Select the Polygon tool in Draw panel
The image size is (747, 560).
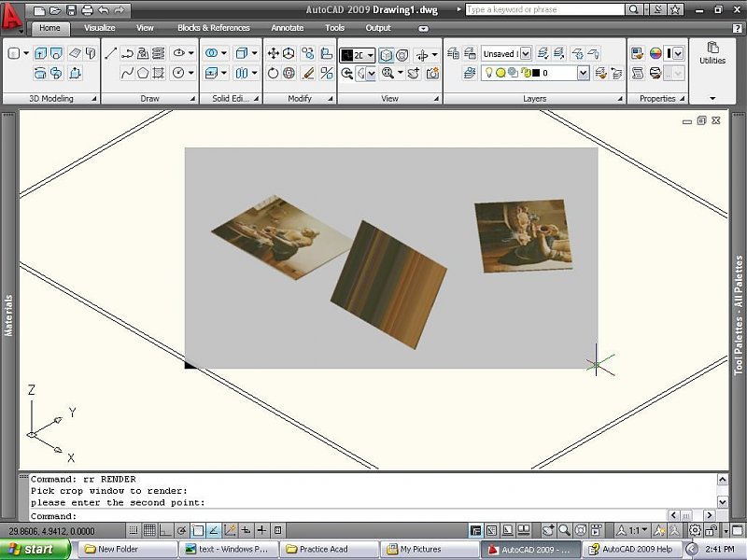coord(143,73)
